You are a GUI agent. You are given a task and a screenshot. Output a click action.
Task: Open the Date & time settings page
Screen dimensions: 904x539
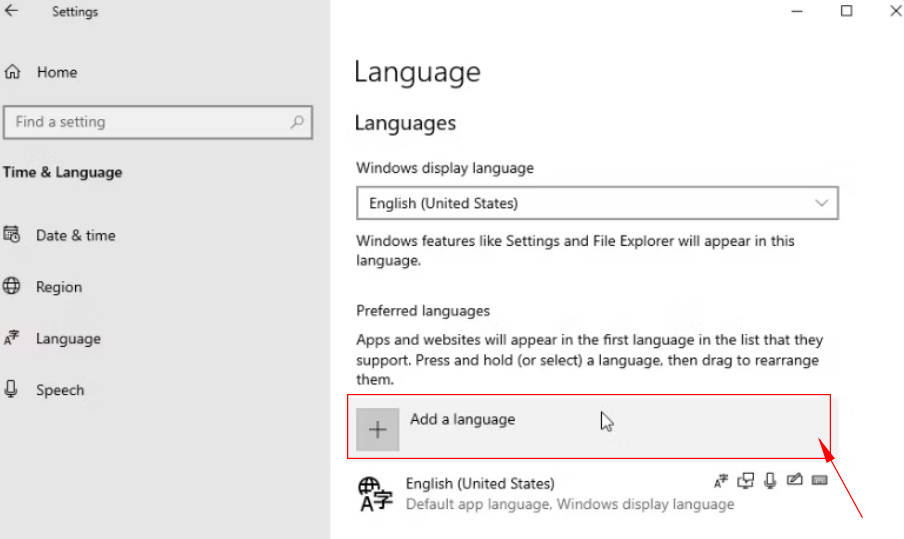pyautogui.click(x=75, y=235)
